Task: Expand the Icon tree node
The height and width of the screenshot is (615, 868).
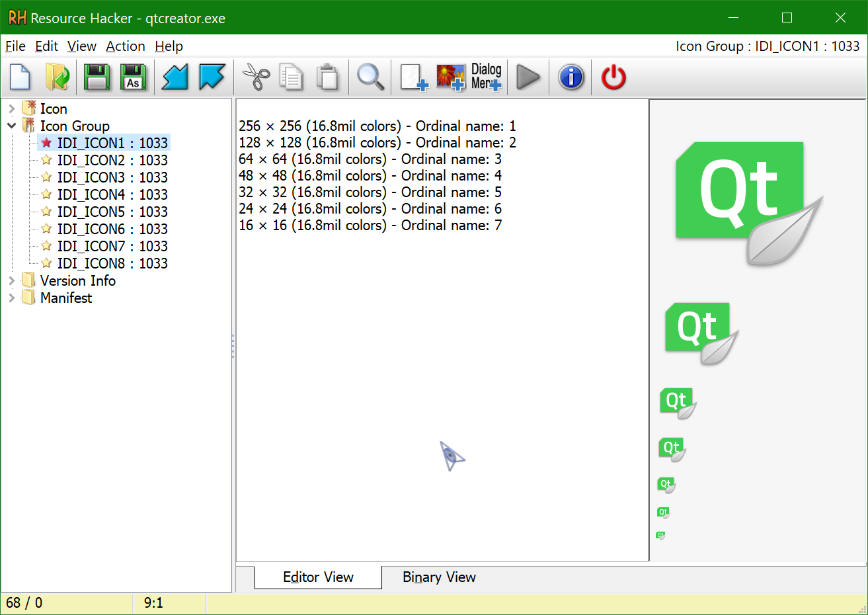Action: tap(11, 108)
